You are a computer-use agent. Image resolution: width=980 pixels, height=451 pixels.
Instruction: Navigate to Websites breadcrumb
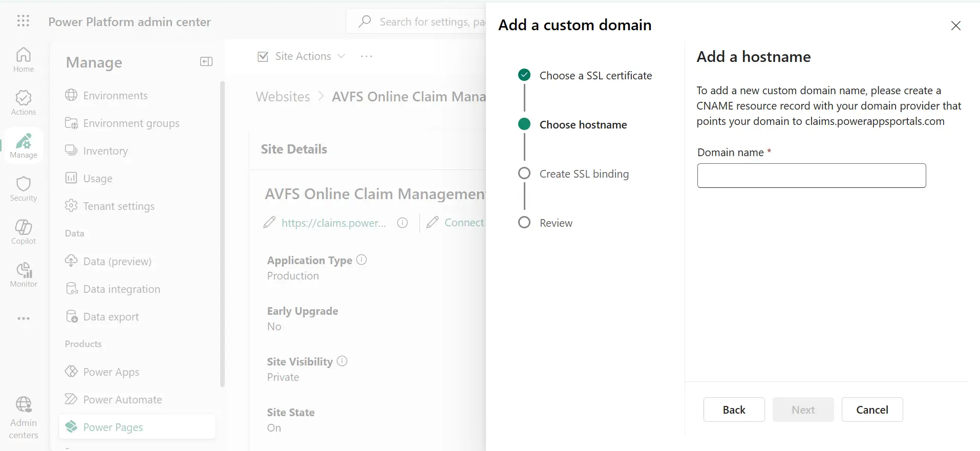[283, 97]
